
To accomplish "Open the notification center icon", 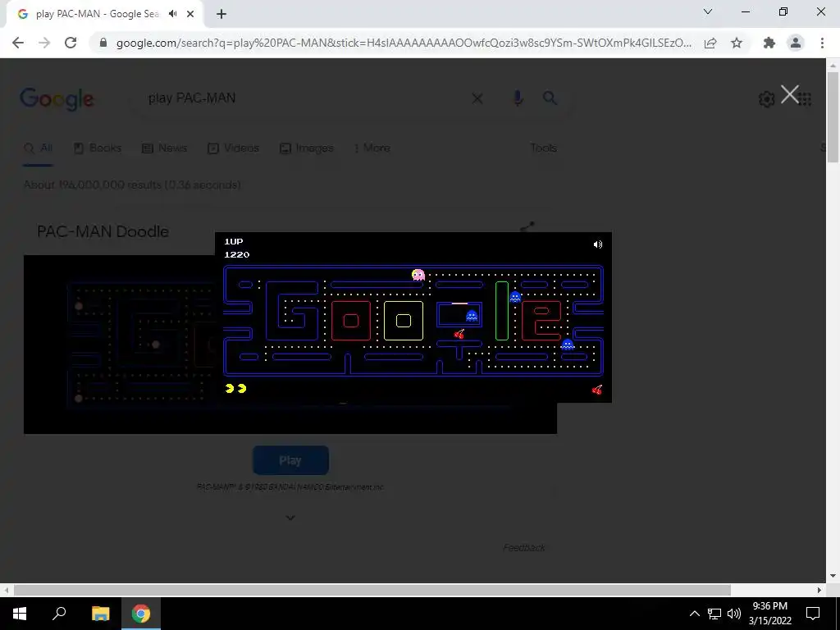I will [813, 614].
